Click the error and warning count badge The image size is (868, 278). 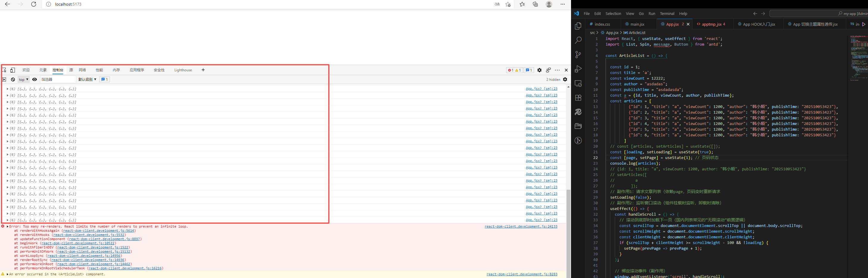click(x=514, y=70)
